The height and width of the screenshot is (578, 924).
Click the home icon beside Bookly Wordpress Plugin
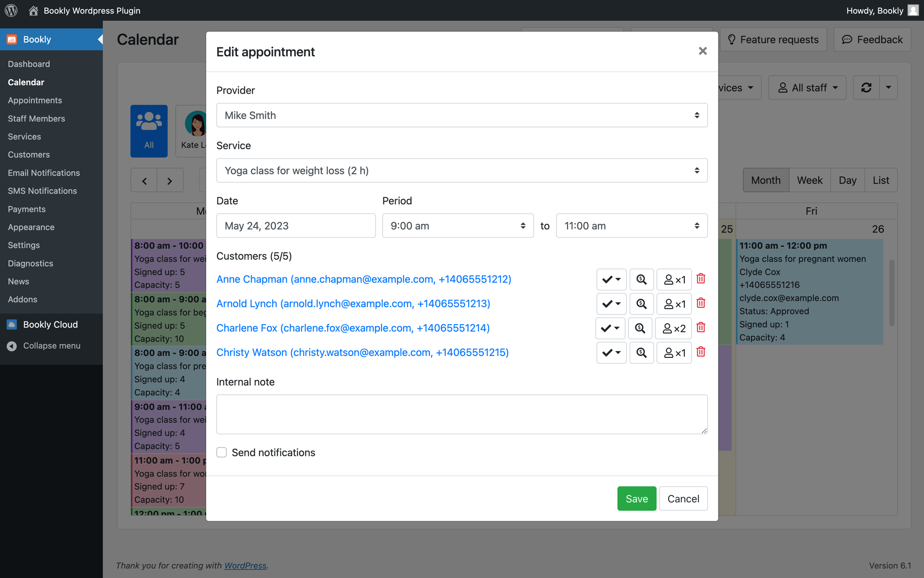[x=33, y=10]
